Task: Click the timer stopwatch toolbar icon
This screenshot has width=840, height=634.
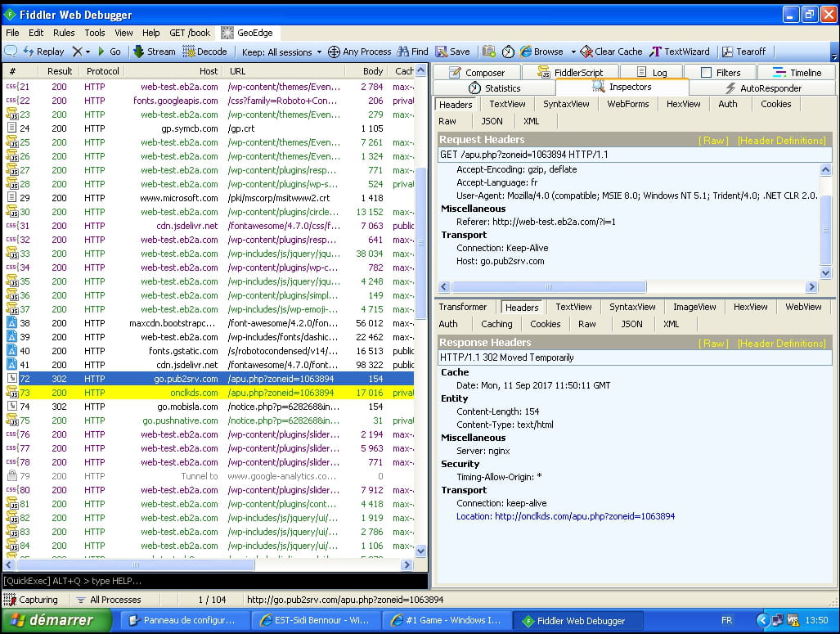Action: pos(508,52)
